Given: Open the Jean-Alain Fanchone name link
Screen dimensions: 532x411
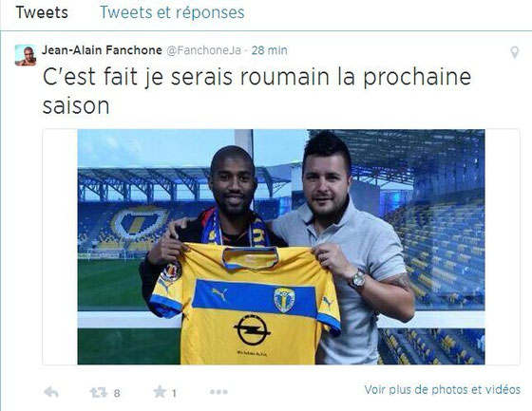Looking at the screenshot, I should 102,50.
